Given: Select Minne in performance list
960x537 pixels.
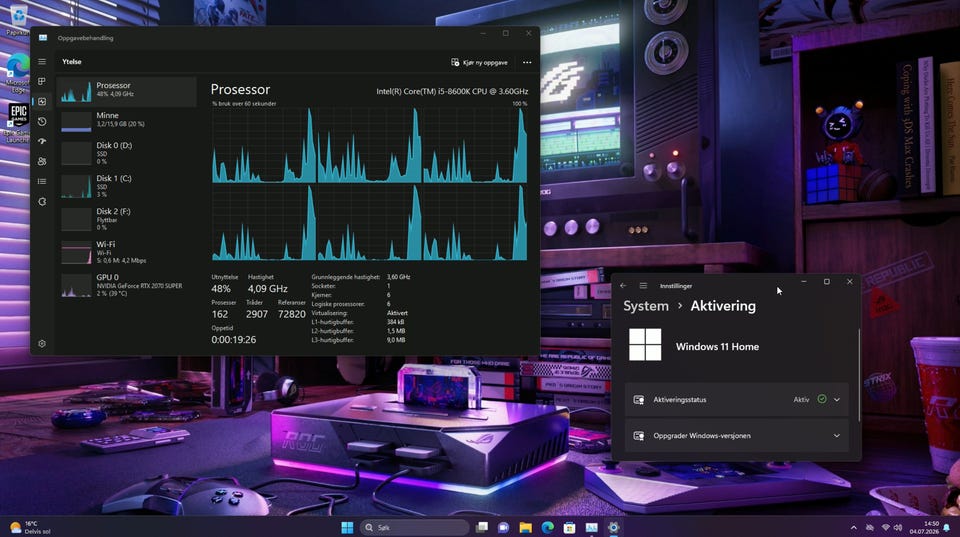Looking at the screenshot, I should (127, 120).
